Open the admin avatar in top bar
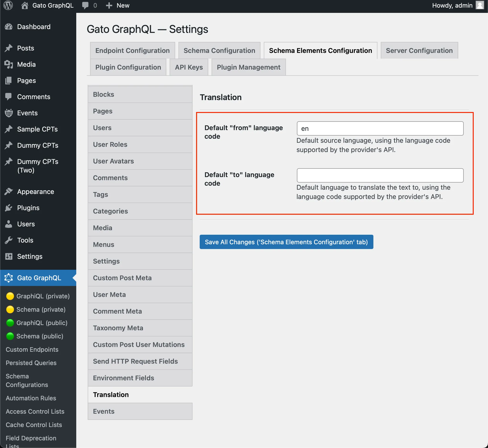Image resolution: width=488 pixels, height=448 pixels. pyautogui.click(x=480, y=5)
